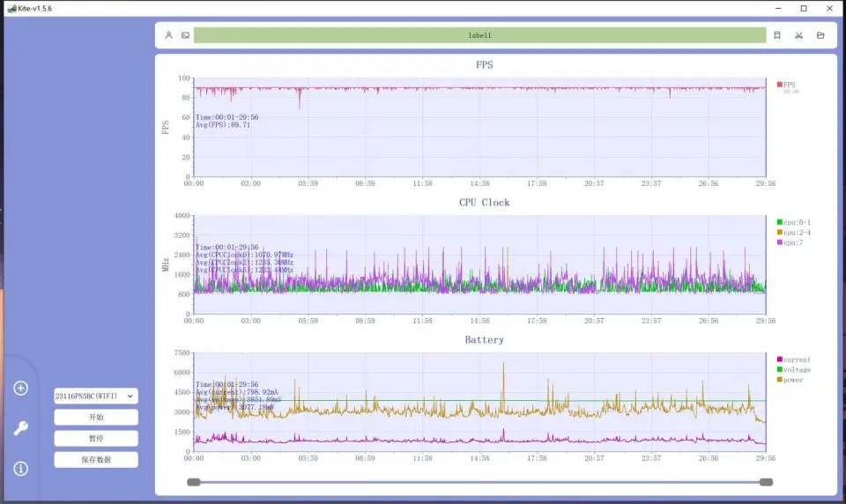The width and height of the screenshot is (846, 504).
Task: Open the wrench settings icon
Action: point(21,428)
